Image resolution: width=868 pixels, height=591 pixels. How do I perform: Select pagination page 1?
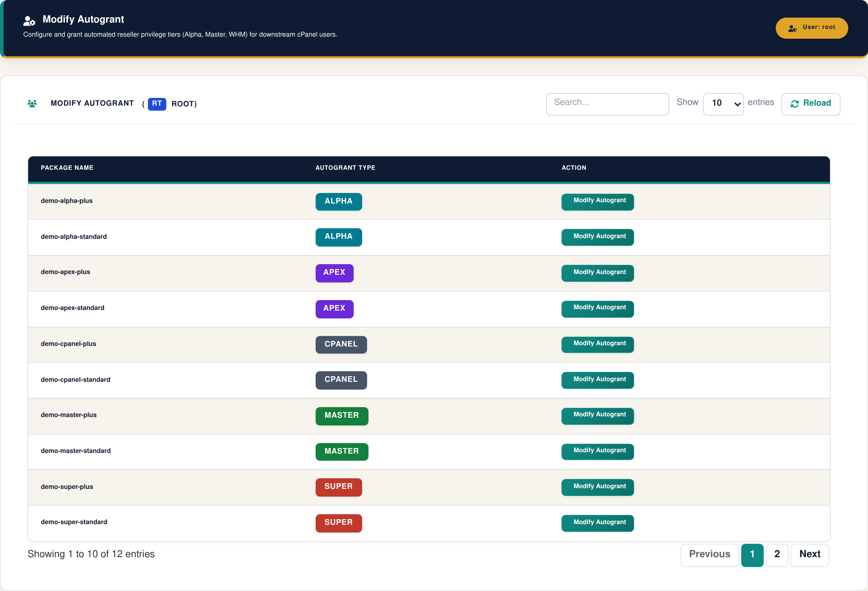(x=752, y=555)
